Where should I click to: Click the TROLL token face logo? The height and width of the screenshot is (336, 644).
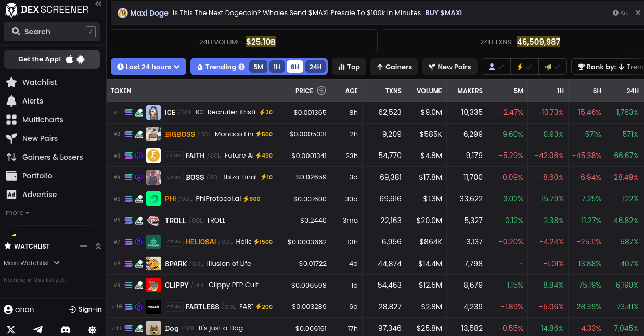153,221
